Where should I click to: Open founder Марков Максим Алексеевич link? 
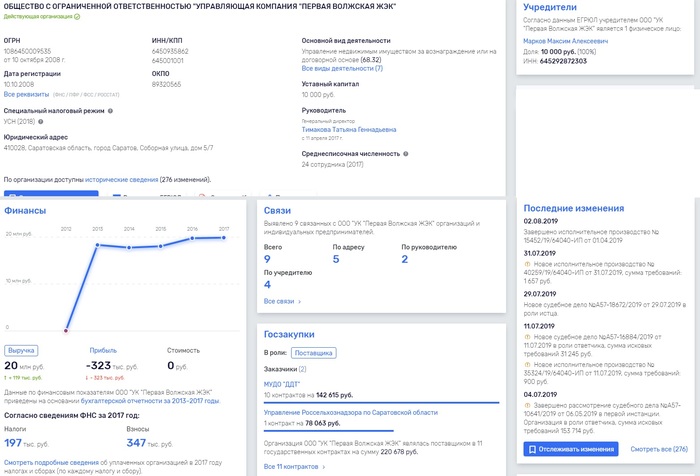564,40
